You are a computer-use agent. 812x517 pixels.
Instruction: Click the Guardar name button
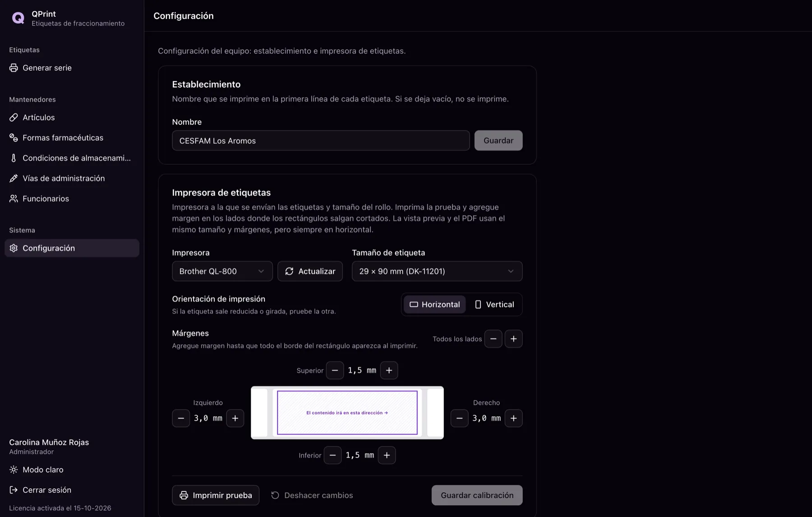tap(498, 141)
